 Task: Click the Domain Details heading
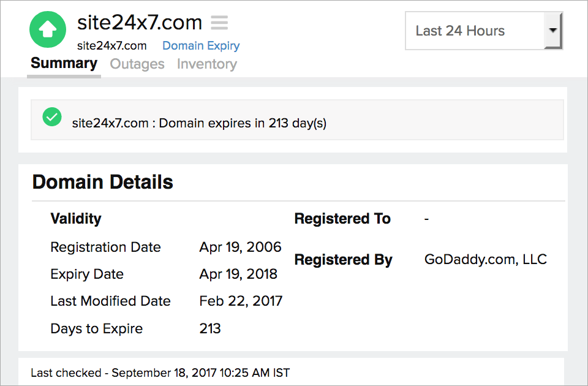point(103,182)
